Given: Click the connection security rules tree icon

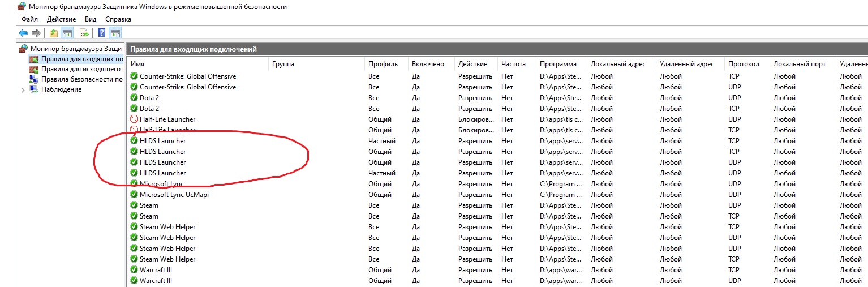Looking at the screenshot, I should tap(34, 79).
